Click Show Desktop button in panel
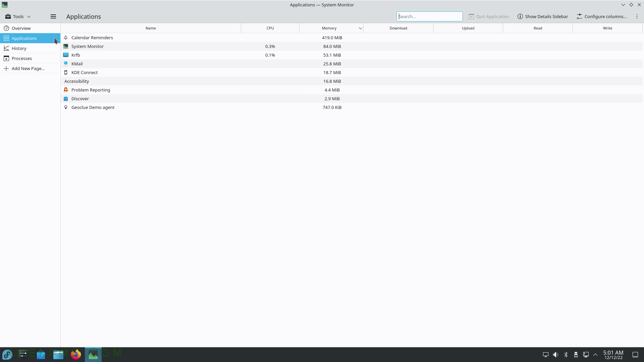The width and height of the screenshot is (644, 362). 635,355
